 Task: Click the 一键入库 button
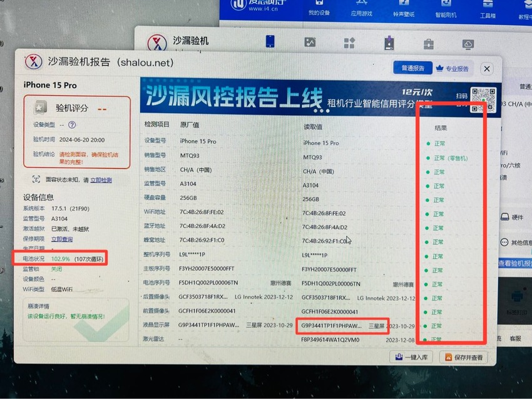click(x=412, y=357)
